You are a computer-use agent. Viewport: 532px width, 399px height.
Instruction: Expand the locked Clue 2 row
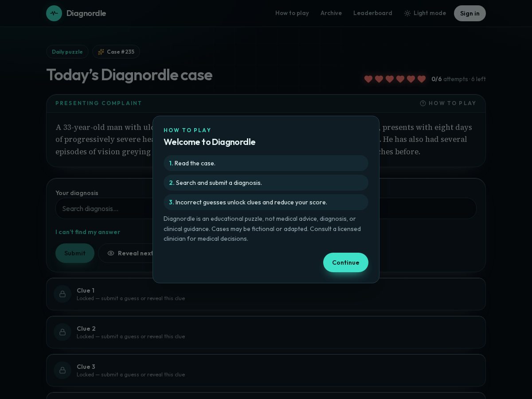[266, 332]
